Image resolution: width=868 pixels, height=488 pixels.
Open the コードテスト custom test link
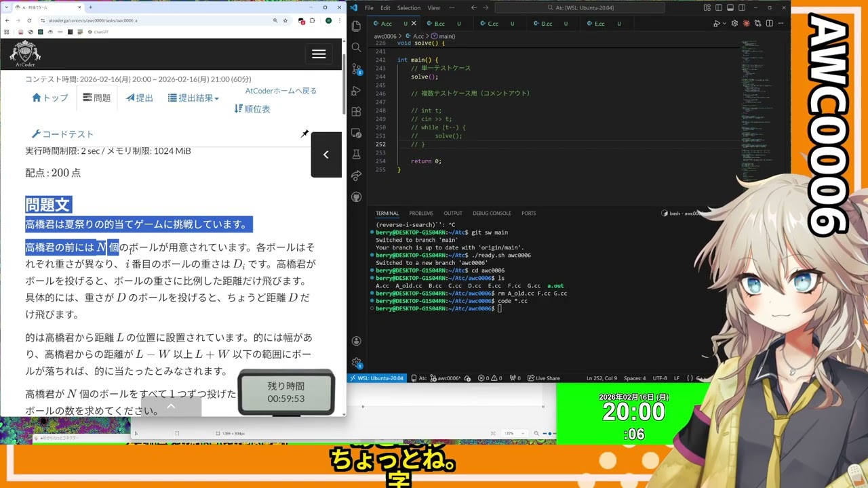tap(62, 134)
